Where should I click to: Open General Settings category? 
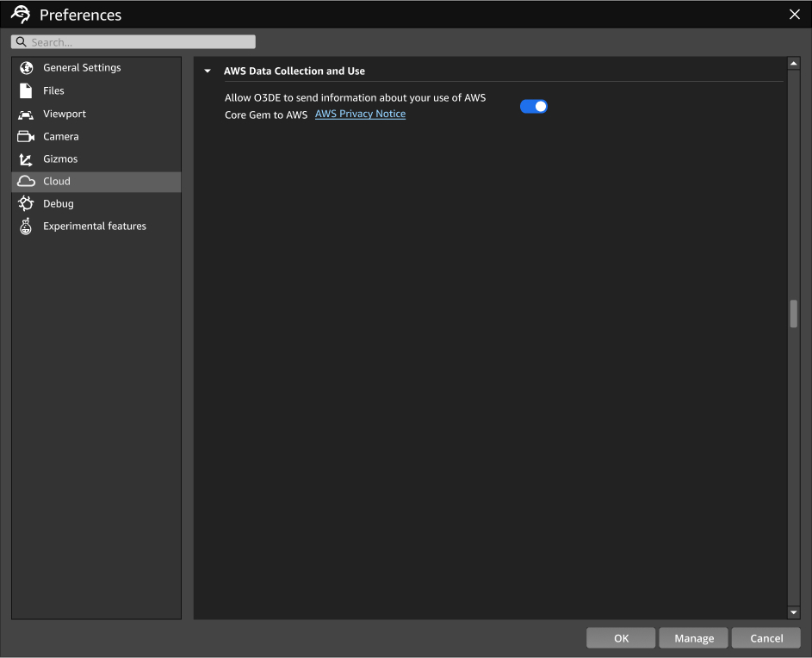pos(96,68)
